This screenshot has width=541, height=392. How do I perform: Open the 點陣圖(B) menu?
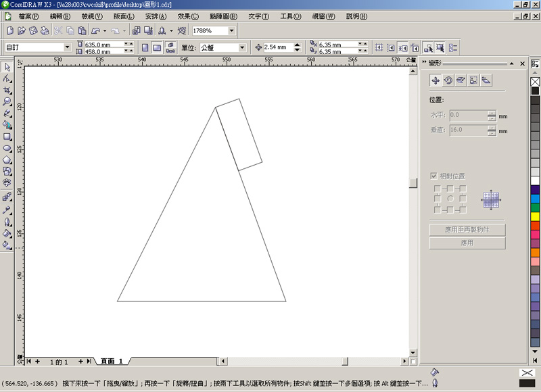point(224,16)
